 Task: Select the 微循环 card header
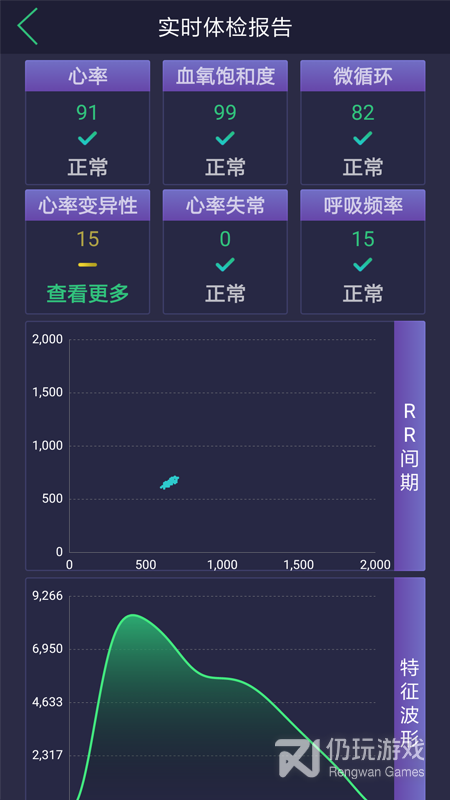[363, 77]
